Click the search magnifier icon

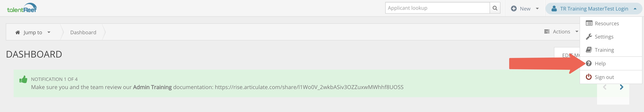495,8
